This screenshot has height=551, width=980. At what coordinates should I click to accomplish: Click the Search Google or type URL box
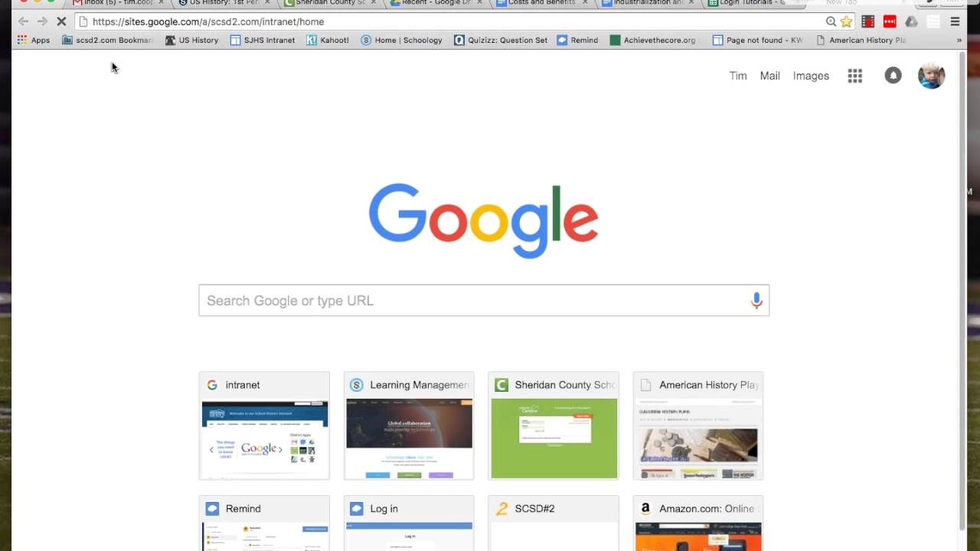[484, 301]
